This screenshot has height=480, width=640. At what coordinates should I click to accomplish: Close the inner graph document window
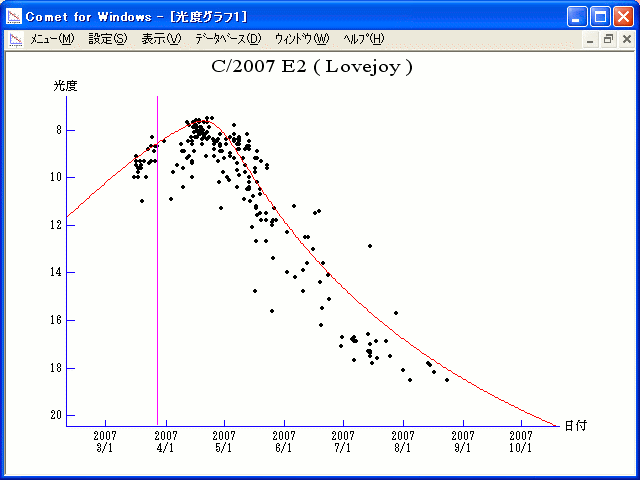click(x=627, y=40)
